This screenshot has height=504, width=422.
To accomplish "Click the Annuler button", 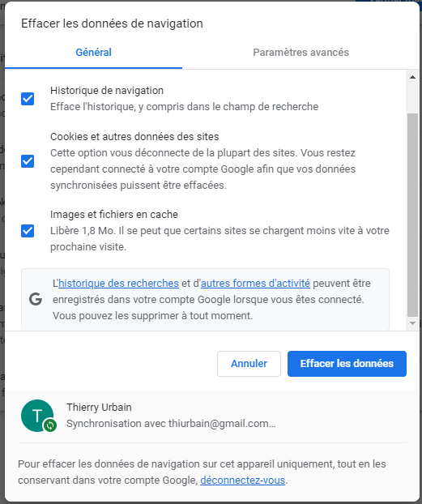I will (249, 364).
